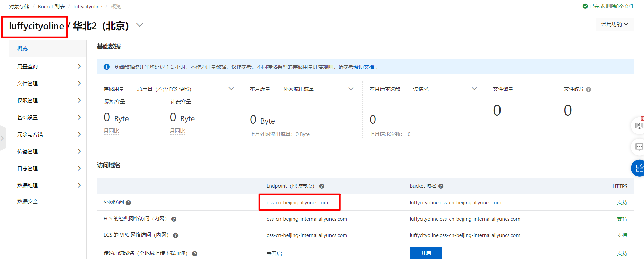644x259 pixels.
Task: Open the 读请求 dropdown
Action: coord(443,89)
